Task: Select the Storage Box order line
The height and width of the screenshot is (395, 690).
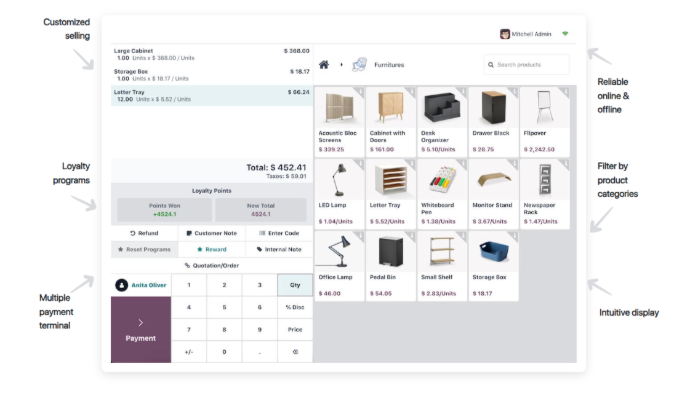Action: point(212,75)
